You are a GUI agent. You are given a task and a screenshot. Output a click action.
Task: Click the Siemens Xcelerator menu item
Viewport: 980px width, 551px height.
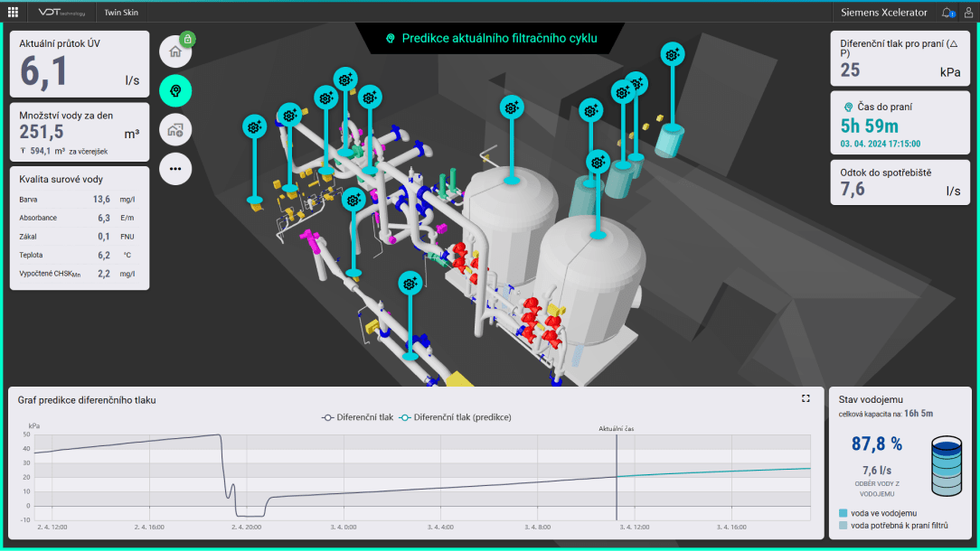click(x=883, y=13)
